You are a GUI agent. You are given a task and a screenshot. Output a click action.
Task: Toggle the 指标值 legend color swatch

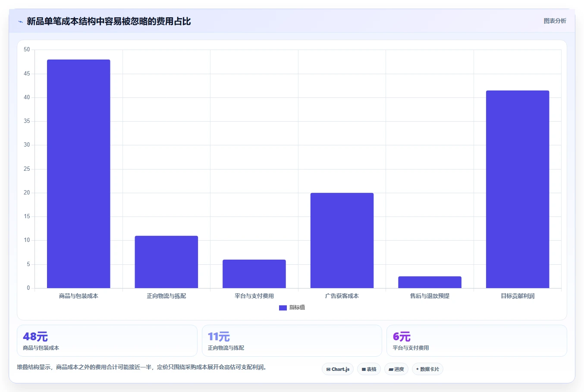(283, 307)
